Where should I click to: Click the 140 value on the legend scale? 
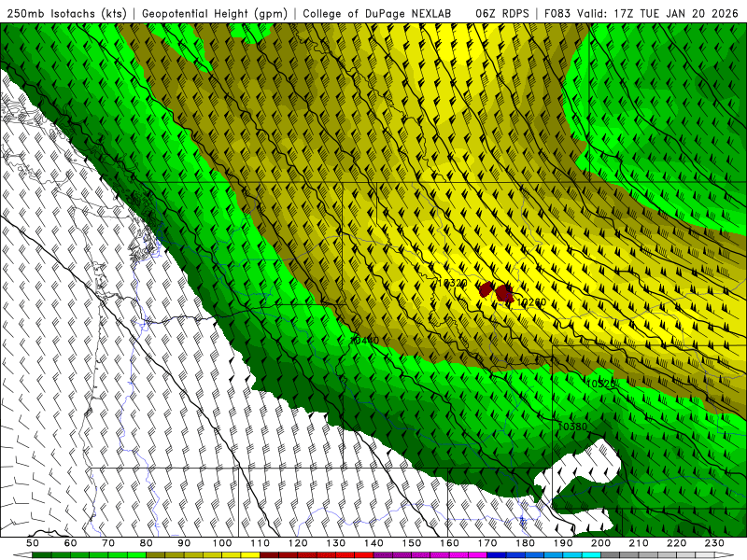(x=374, y=543)
